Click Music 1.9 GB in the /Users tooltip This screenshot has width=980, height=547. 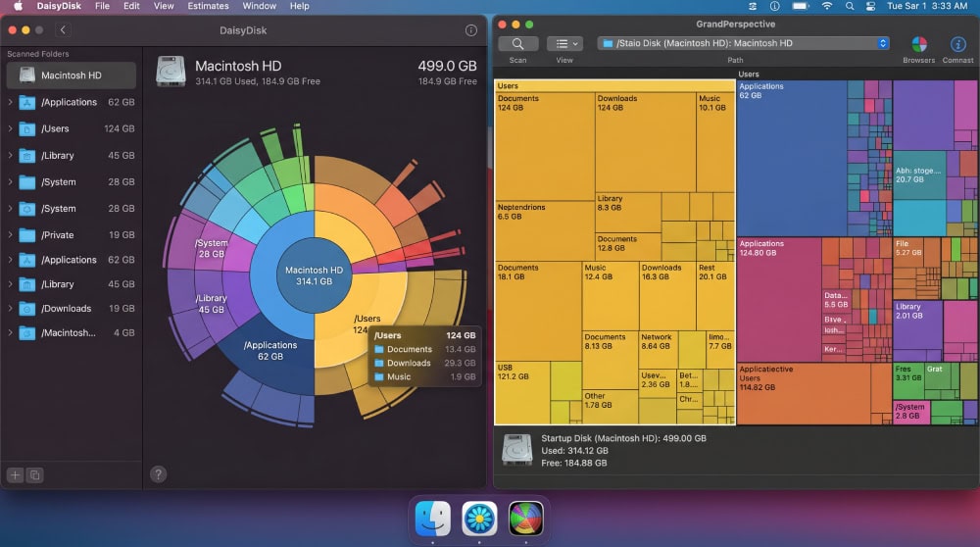425,377
